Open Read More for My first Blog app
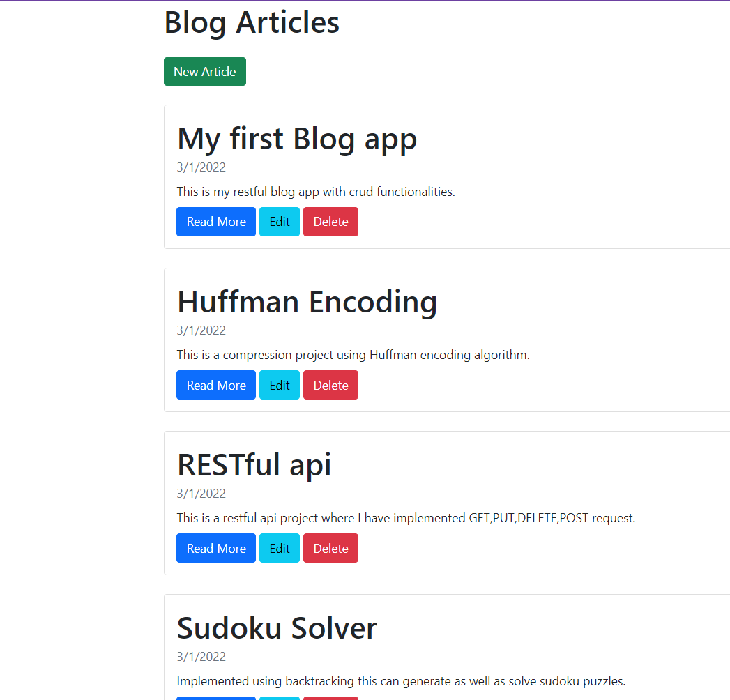The height and width of the screenshot is (700, 730). point(216,222)
